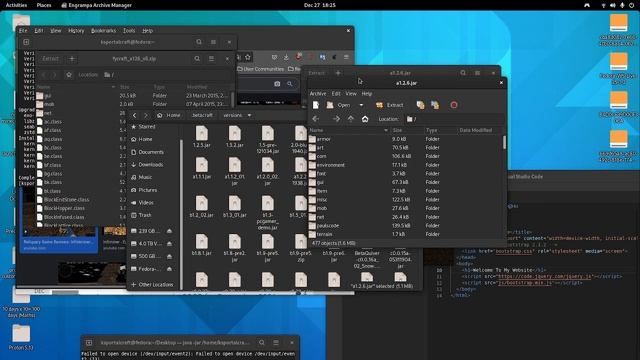The width and height of the screenshot is (640, 360).
Task: Open the Help menu in Engrampa window
Action: (367, 93)
